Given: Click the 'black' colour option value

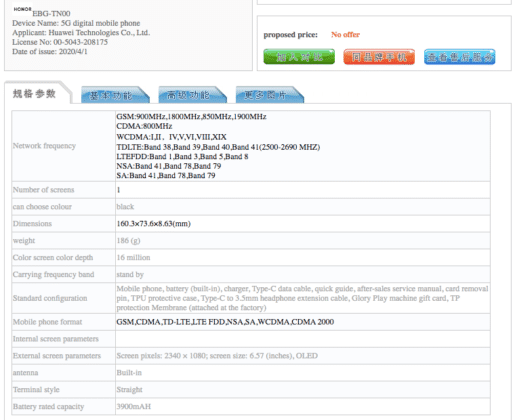Looking at the screenshot, I should point(125,207).
